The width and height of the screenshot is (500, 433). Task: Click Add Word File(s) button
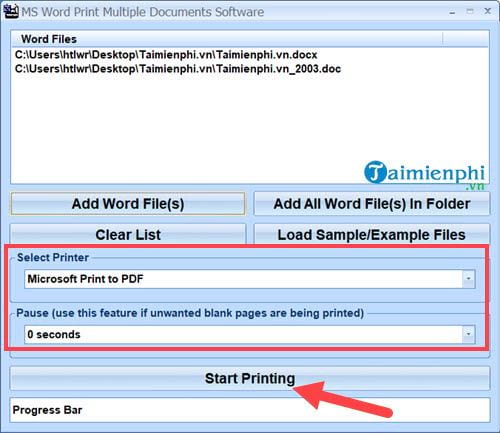coord(128,204)
